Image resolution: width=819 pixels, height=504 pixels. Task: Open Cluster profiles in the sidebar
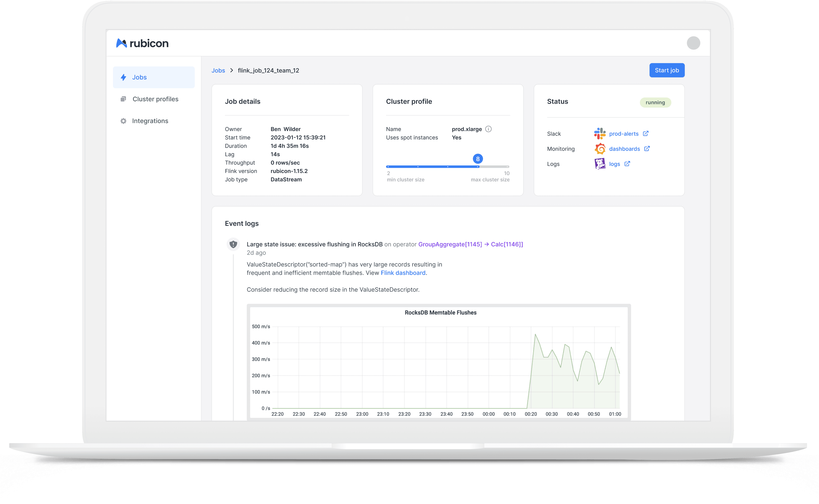(154, 99)
